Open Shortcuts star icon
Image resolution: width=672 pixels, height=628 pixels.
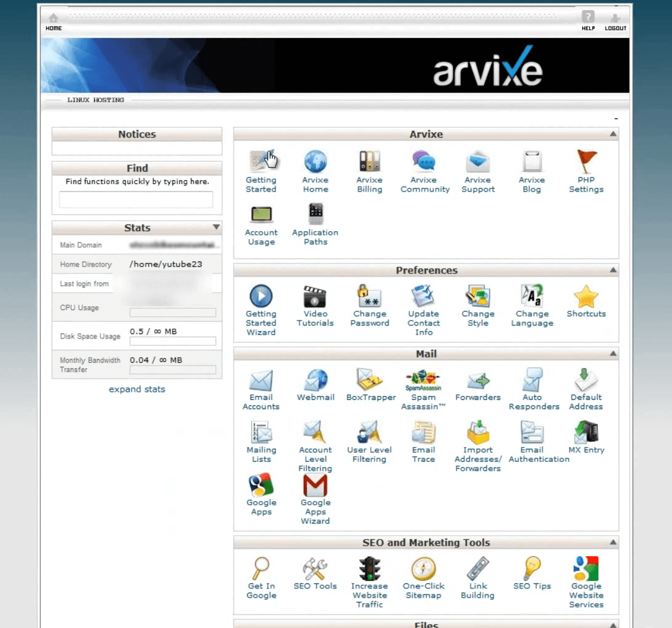point(586,296)
